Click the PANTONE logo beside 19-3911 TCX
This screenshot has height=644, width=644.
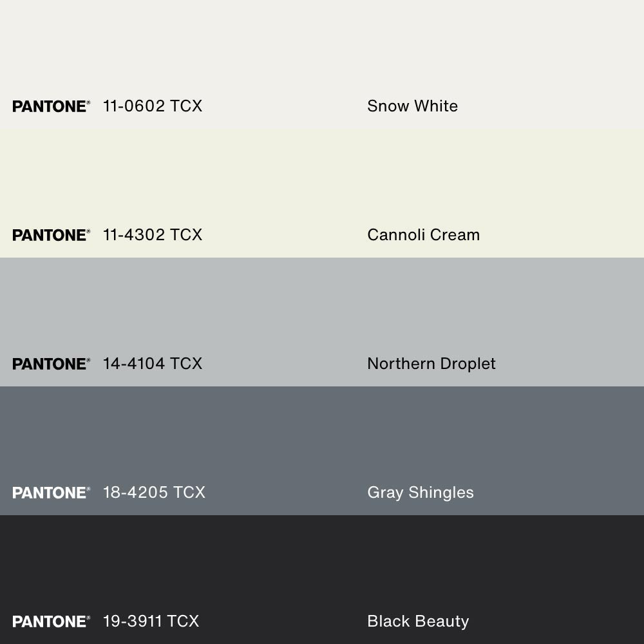[x=51, y=621]
